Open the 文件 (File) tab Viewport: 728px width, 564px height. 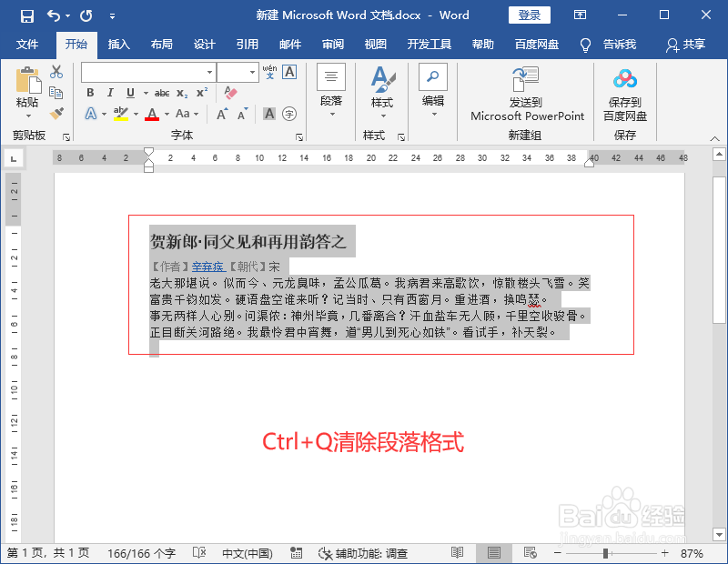[27, 45]
